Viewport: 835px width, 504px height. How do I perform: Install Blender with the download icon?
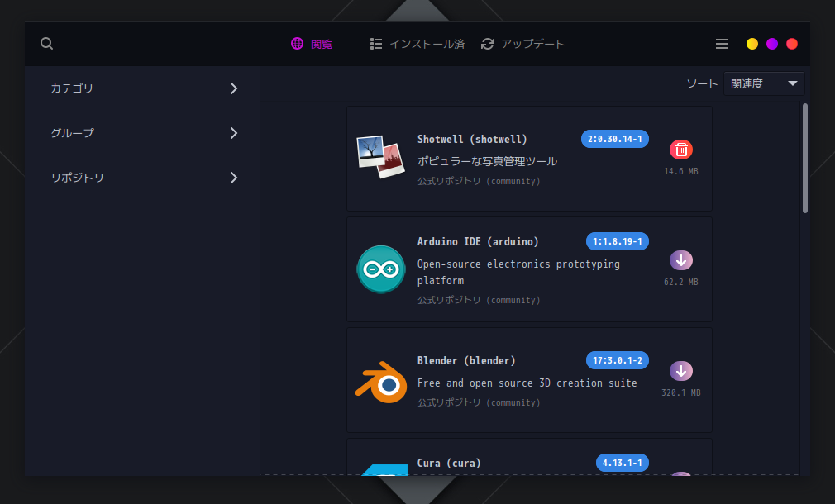pos(681,371)
